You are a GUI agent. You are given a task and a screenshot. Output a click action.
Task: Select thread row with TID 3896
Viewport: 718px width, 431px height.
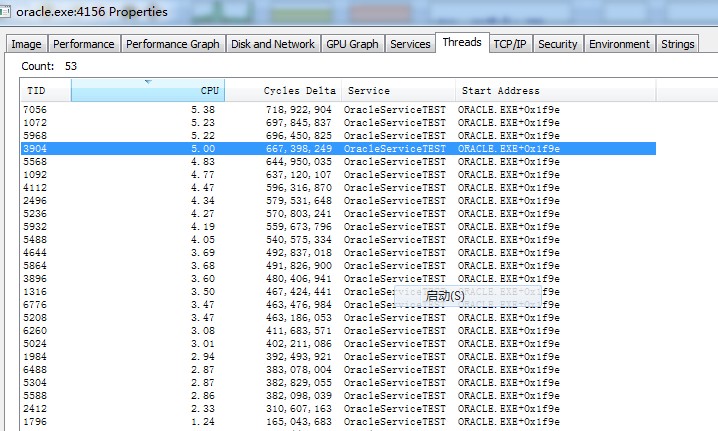tap(338, 278)
